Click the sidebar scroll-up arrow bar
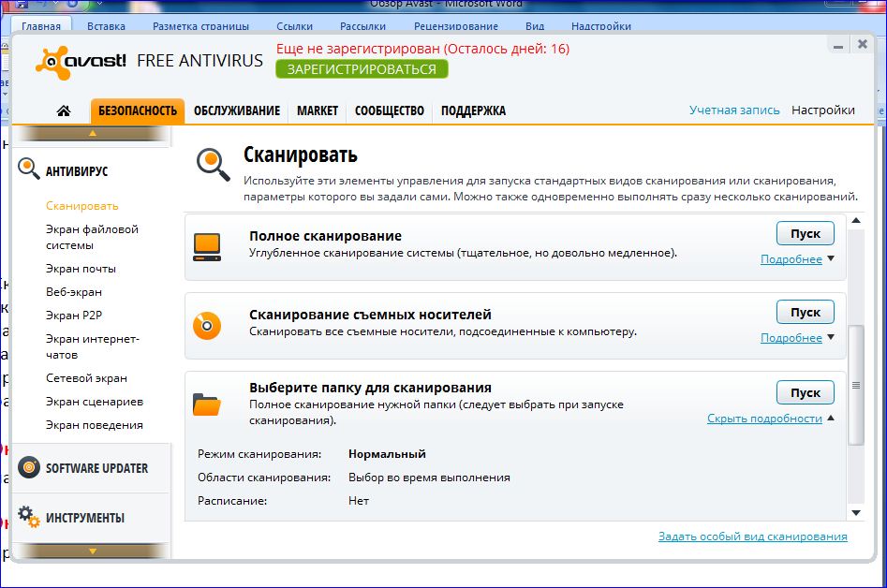887x588 pixels. coord(93,134)
